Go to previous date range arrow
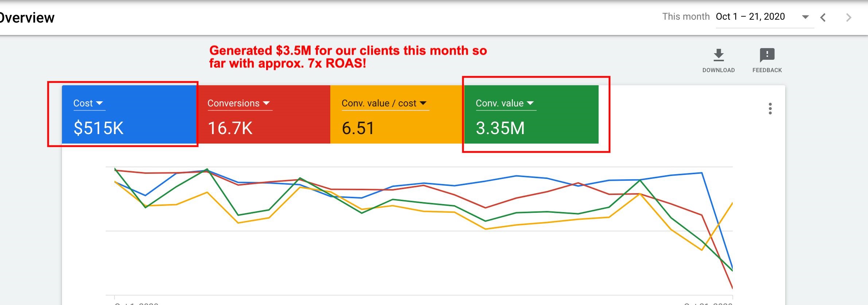 tap(823, 17)
